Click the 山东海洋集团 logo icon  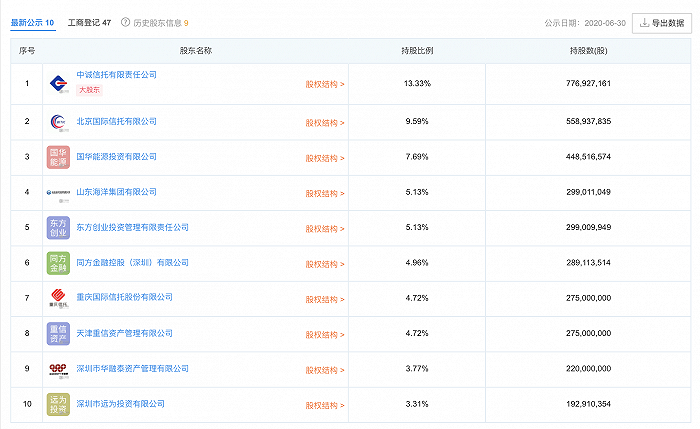pos(58,193)
